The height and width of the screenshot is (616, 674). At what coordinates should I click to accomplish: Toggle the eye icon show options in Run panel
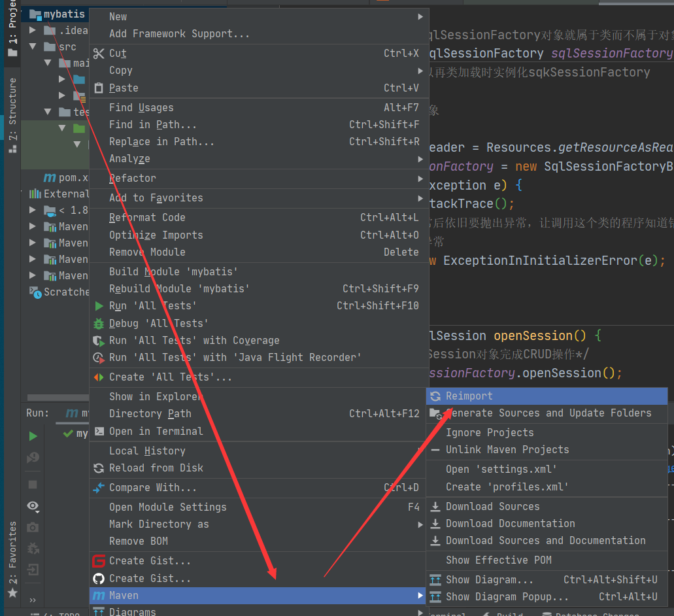tap(33, 506)
